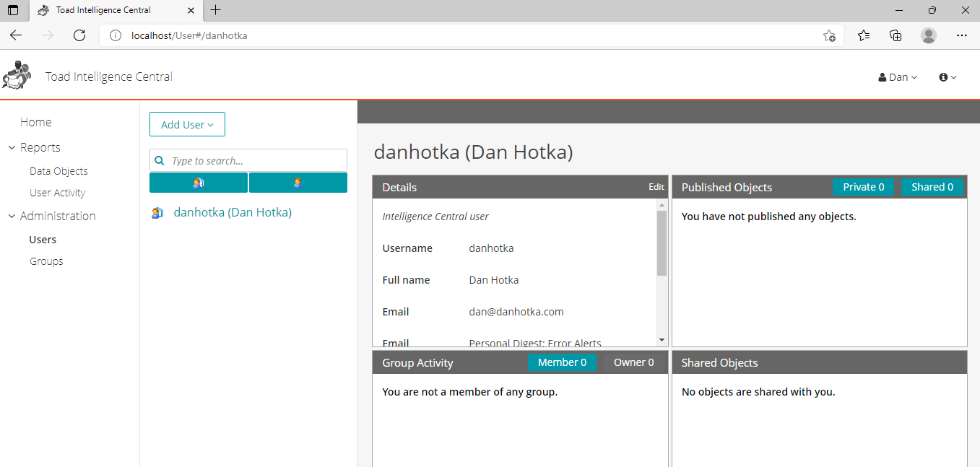Reload the page with refresh icon

(x=79, y=35)
